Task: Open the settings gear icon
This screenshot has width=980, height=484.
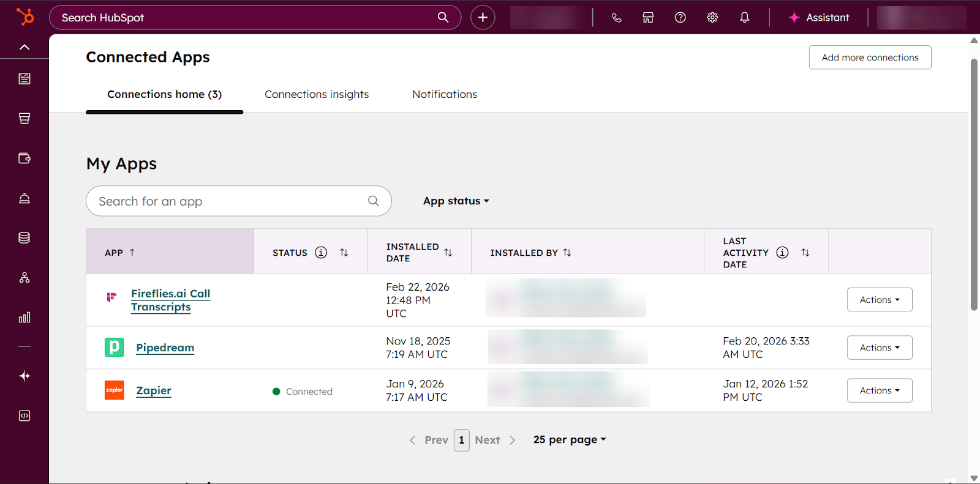Action: 712,17
